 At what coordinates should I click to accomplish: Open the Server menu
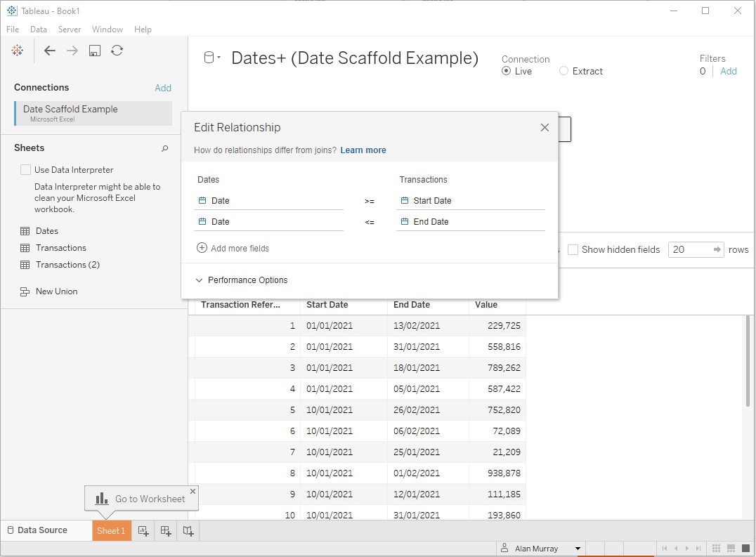[x=70, y=29]
